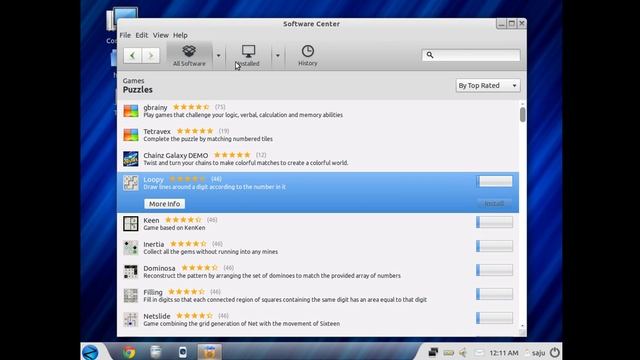The height and width of the screenshot is (360, 640).
Task: Open the Edit menu
Action: pos(142,35)
